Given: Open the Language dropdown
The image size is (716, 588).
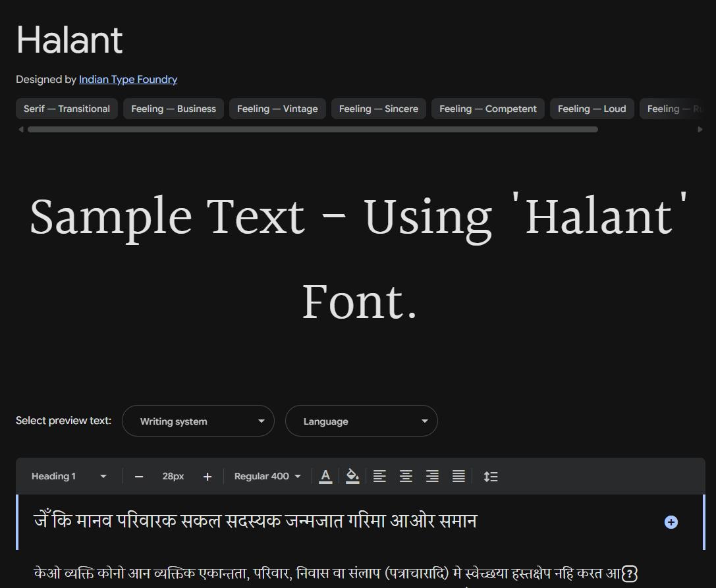Looking at the screenshot, I should click(362, 421).
